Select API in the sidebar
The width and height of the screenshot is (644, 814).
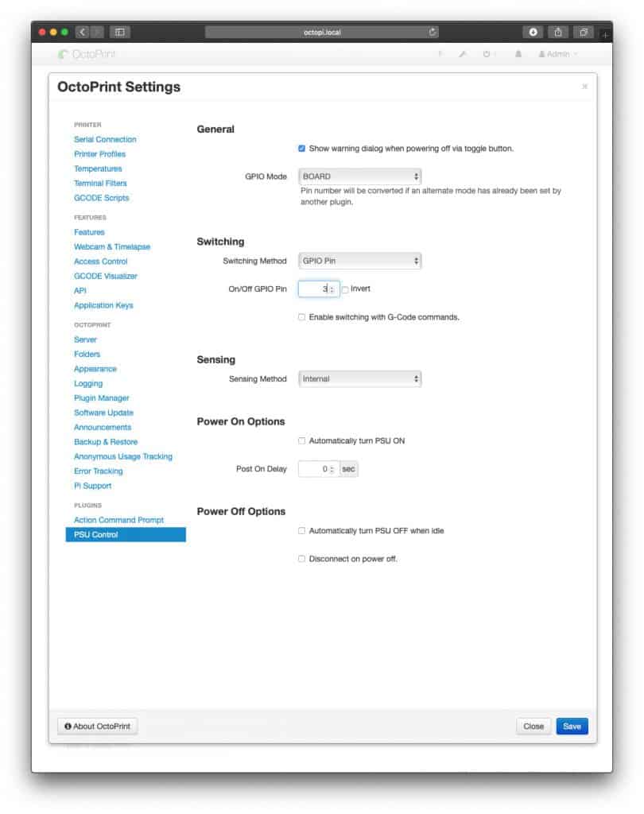point(80,290)
